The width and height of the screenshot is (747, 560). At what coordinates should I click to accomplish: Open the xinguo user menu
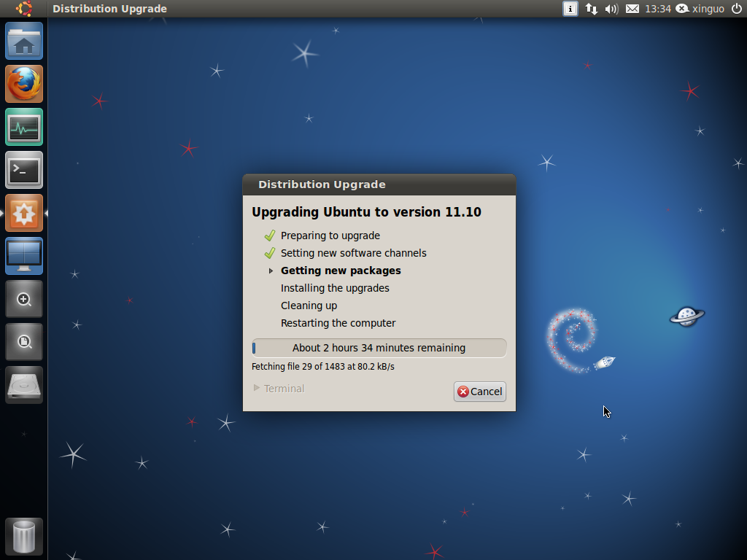click(x=700, y=9)
